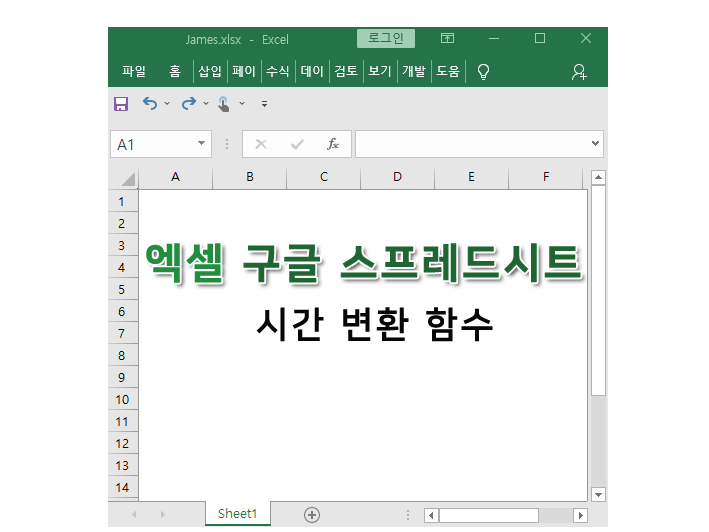Click the horizontal scrollbar right arrow
The height and width of the screenshot is (532, 709).
[x=581, y=515]
